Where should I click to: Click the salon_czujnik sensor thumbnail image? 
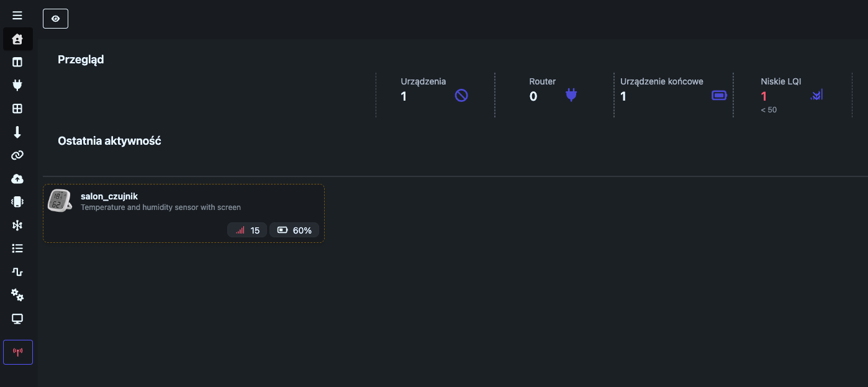point(60,201)
